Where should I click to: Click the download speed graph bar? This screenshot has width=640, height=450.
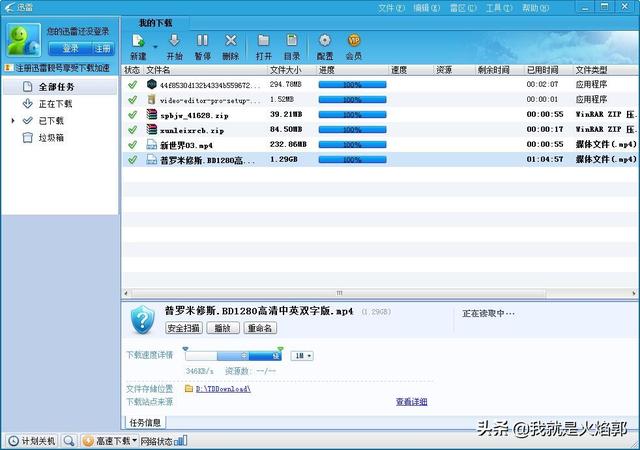pyautogui.click(x=233, y=356)
